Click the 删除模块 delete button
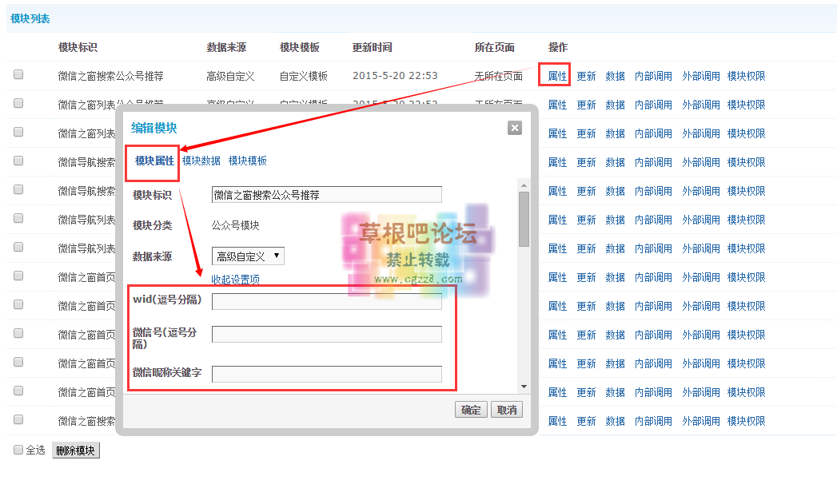Viewport: 837px width, 504px height. 76,450
